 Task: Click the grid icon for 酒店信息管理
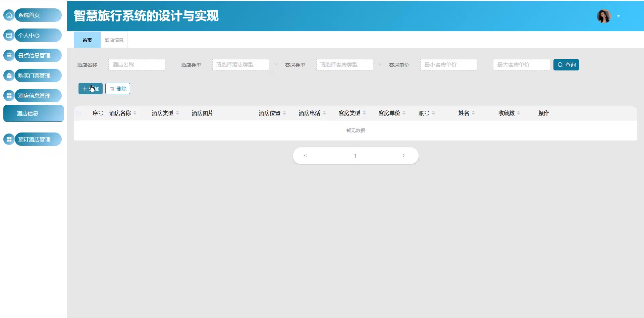[9, 96]
